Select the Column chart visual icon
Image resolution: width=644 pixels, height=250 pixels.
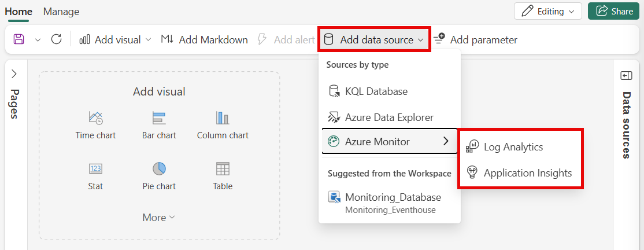pyautogui.click(x=223, y=119)
